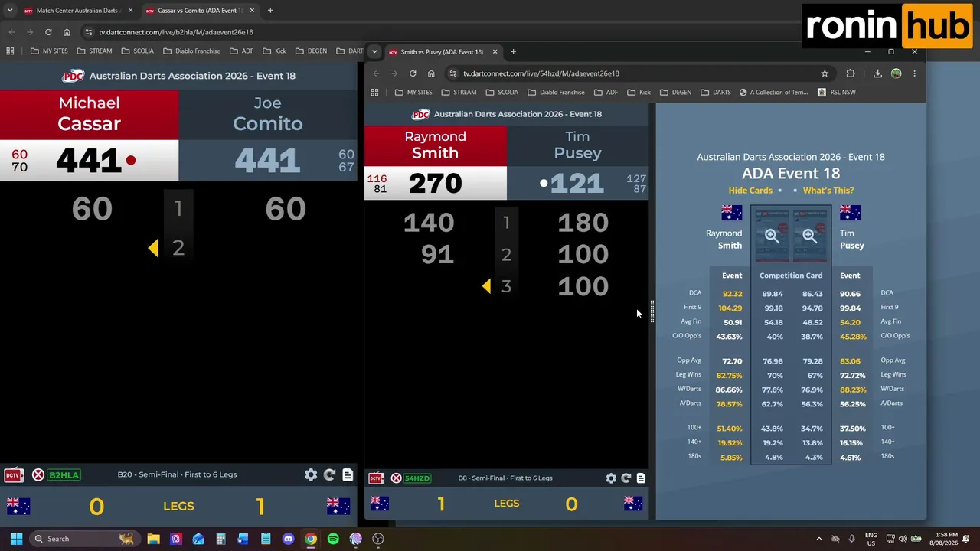Image resolution: width=980 pixels, height=551 pixels.
Task: Open SCOLIA bookmark folder in front window
Action: pyautogui.click(x=501, y=93)
